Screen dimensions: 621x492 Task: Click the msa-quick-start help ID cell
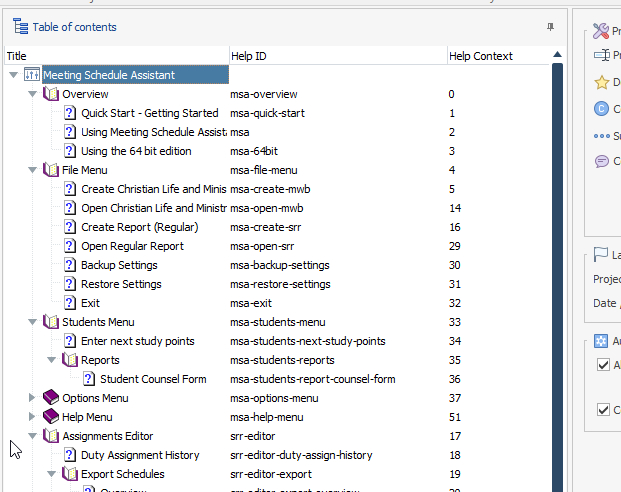[267, 113]
